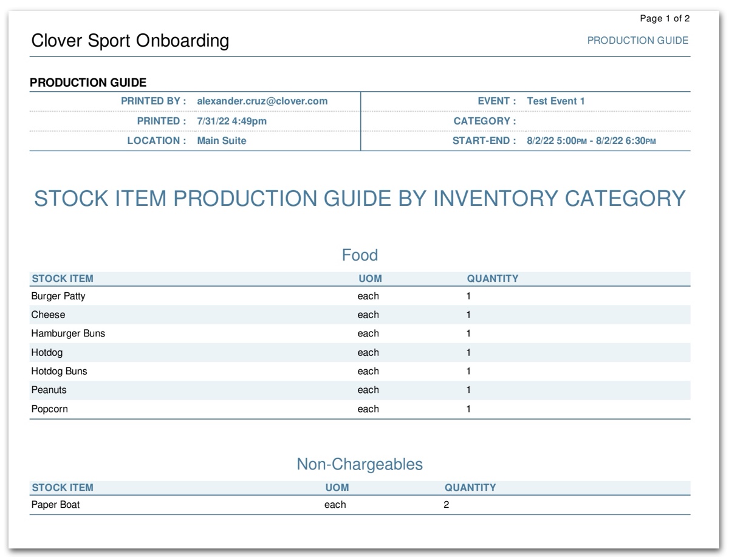Select the quantity 1 in the Hotdog row
Viewport: 729px width, 560px height.
click(x=468, y=352)
